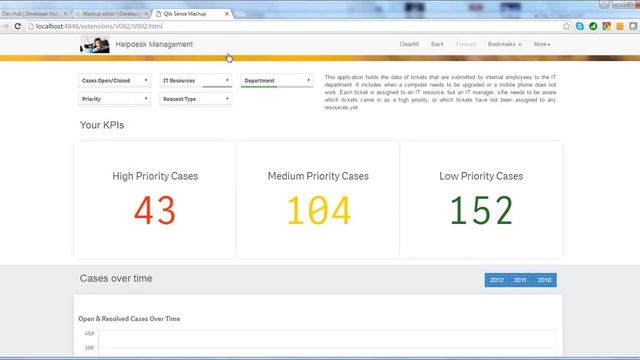Viewport: 640px width, 360px height.
Task: Select the 2010 year button
Action: 544,280
